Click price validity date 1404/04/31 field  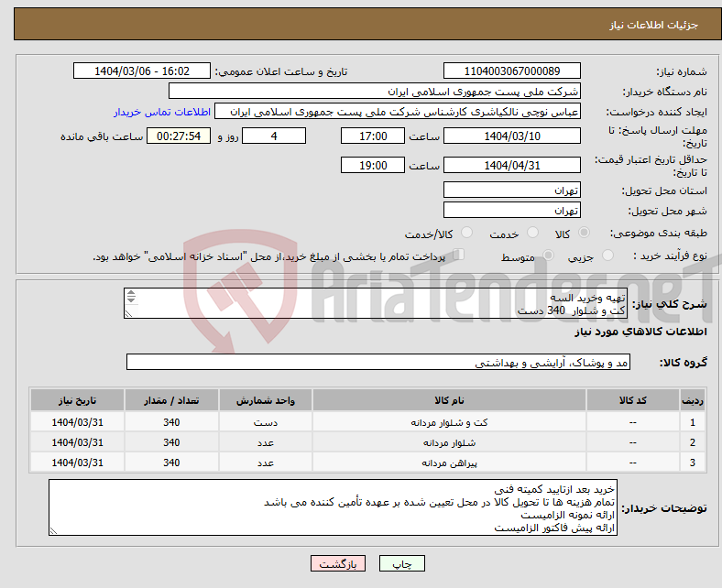tap(511, 165)
